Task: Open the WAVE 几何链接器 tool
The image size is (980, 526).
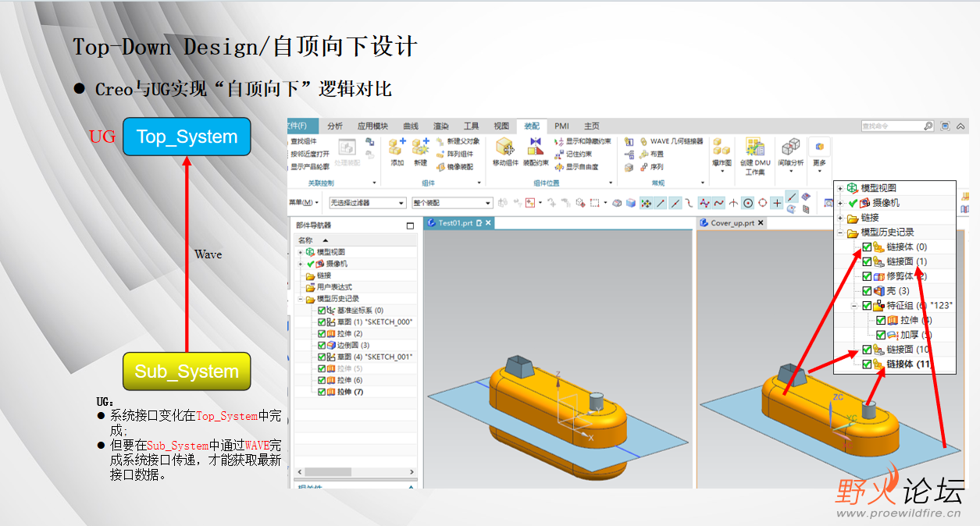Action: [x=671, y=141]
